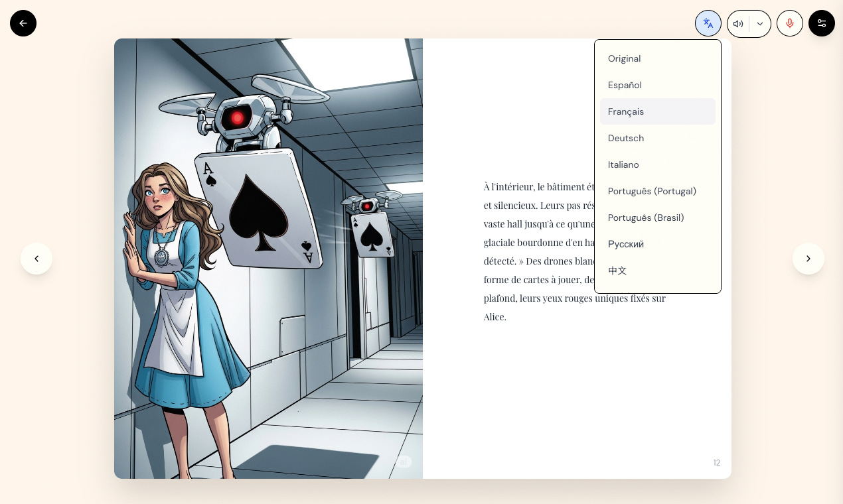Click the "ai" badge on the illustration
Viewport: 843px width, 504px height.
tap(404, 462)
